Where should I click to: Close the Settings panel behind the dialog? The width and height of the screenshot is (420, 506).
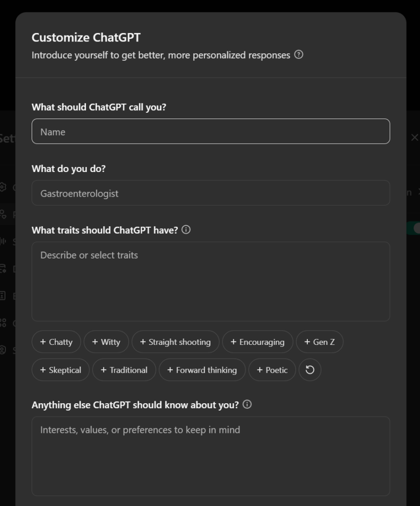414,138
